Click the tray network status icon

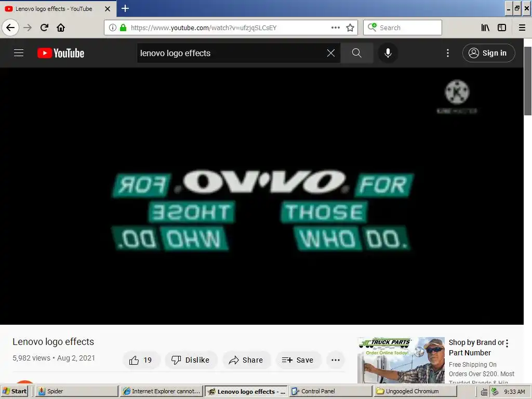[x=495, y=392]
